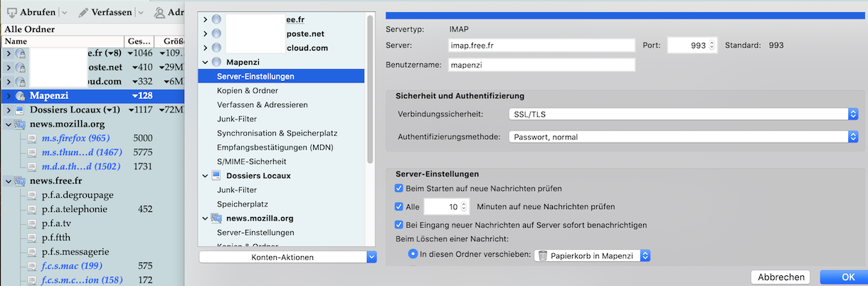Open 'Synchronisation & Speicherplatz' settings
Screen dimensions: 868x286
277,133
